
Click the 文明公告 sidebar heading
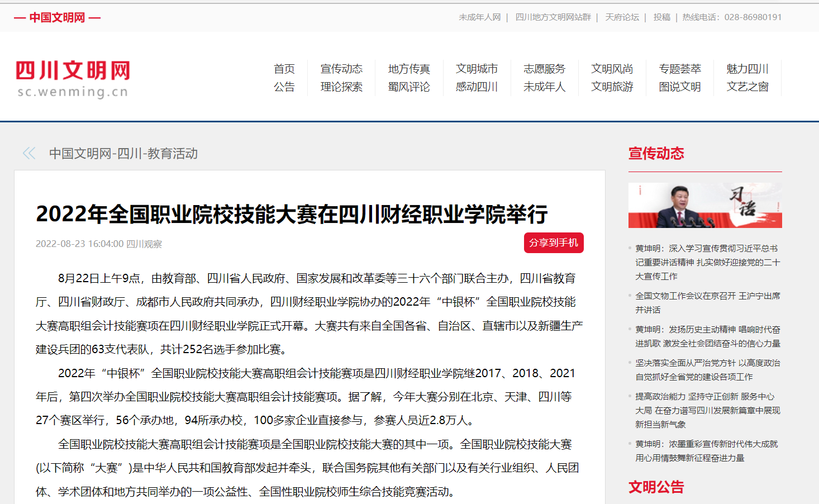click(x=656, y=487)
